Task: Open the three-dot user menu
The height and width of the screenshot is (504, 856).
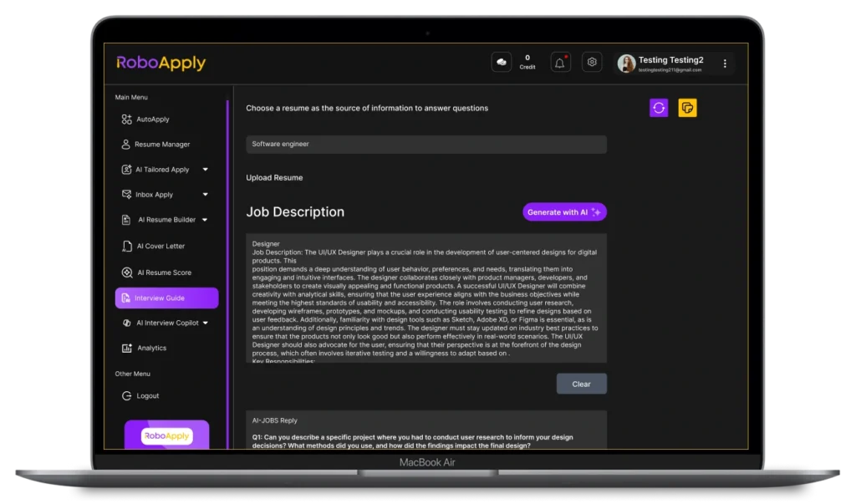Action: coord(725,64)
